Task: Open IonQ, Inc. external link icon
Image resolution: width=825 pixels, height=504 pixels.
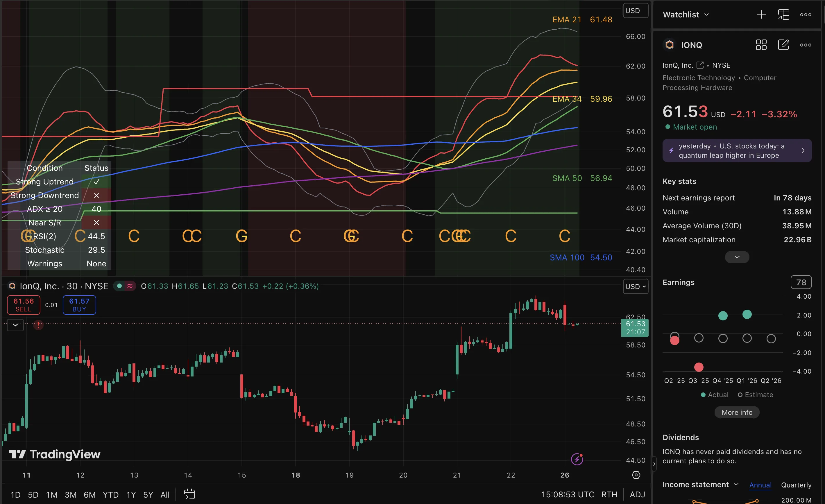Action: [x=700, y=65]
